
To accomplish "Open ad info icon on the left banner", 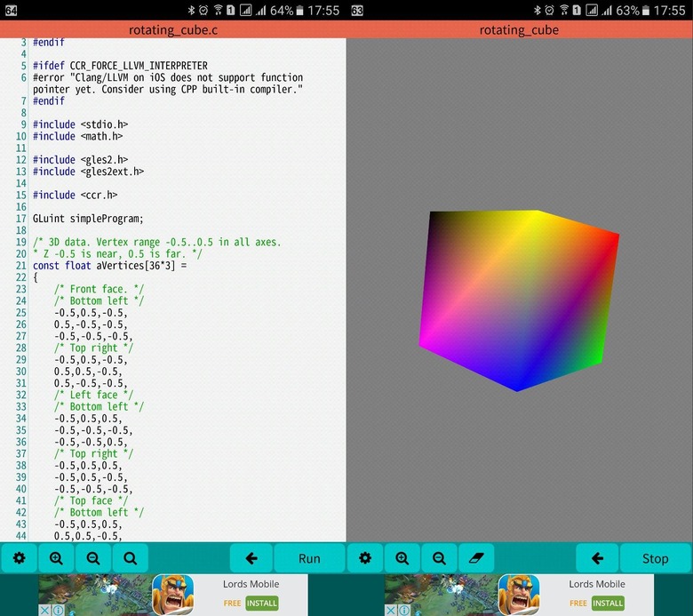I will pyautogui.click(x=58, y=611).
